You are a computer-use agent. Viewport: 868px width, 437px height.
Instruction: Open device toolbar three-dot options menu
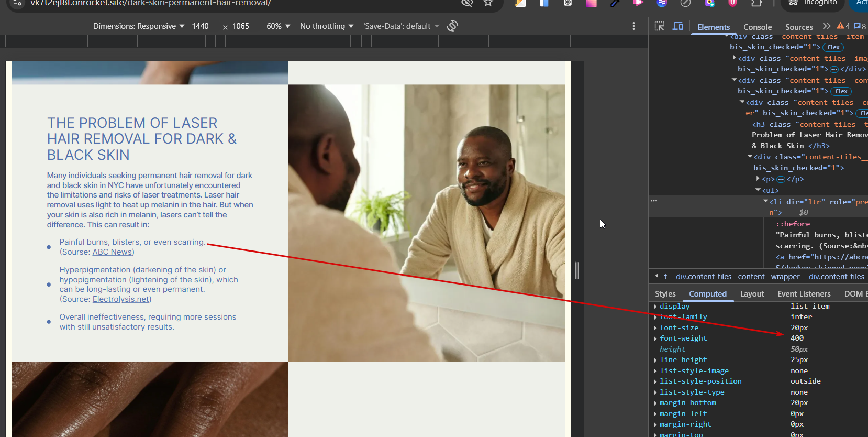(x=633, y=26)
